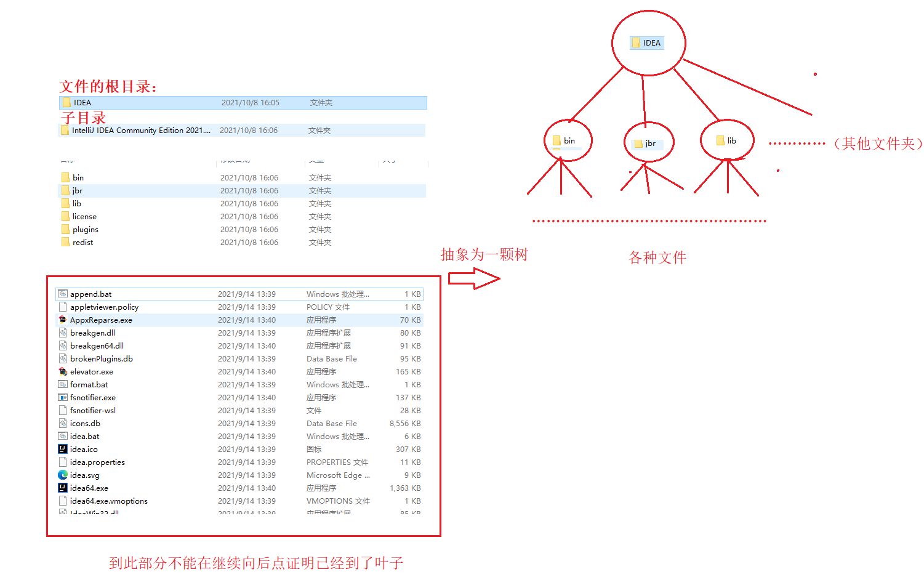Viewport: 924px width, 585px height.
Task: Select the idea.properties file name
Action: point(97,462)
